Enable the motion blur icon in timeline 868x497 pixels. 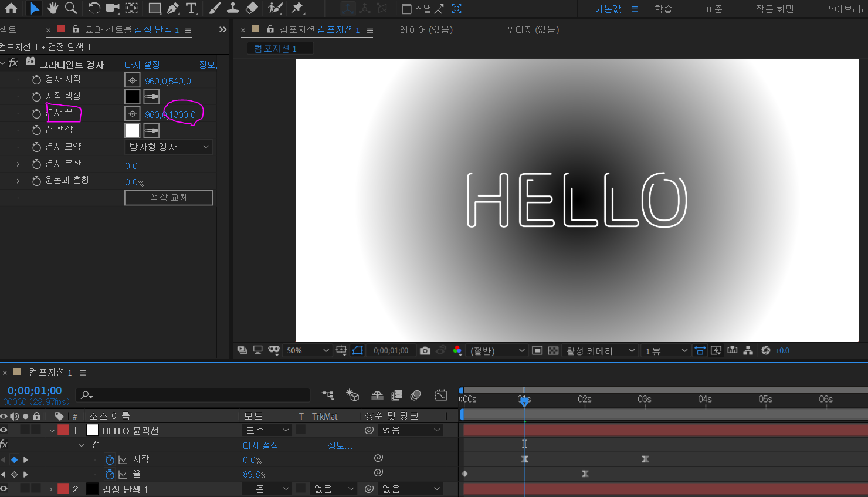click(x=416, y=395)
